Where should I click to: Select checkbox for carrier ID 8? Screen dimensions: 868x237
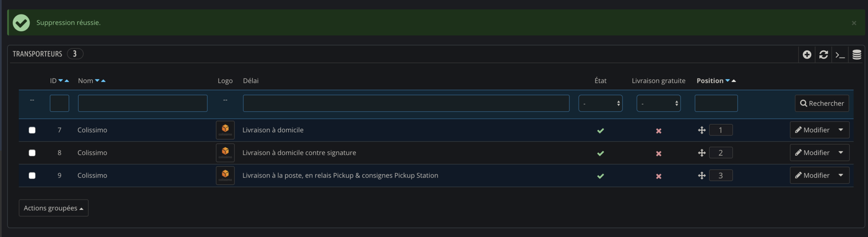32,153
